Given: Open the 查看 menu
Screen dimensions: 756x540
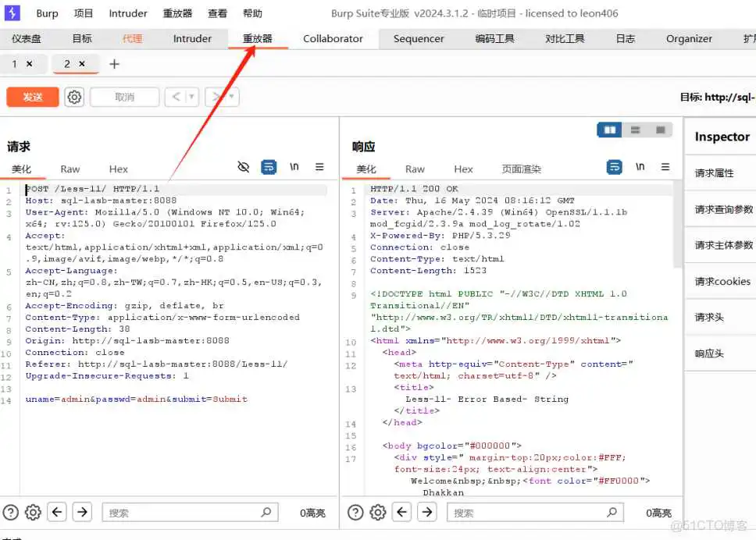Looking at the screenshot, I should click(217, 13).
